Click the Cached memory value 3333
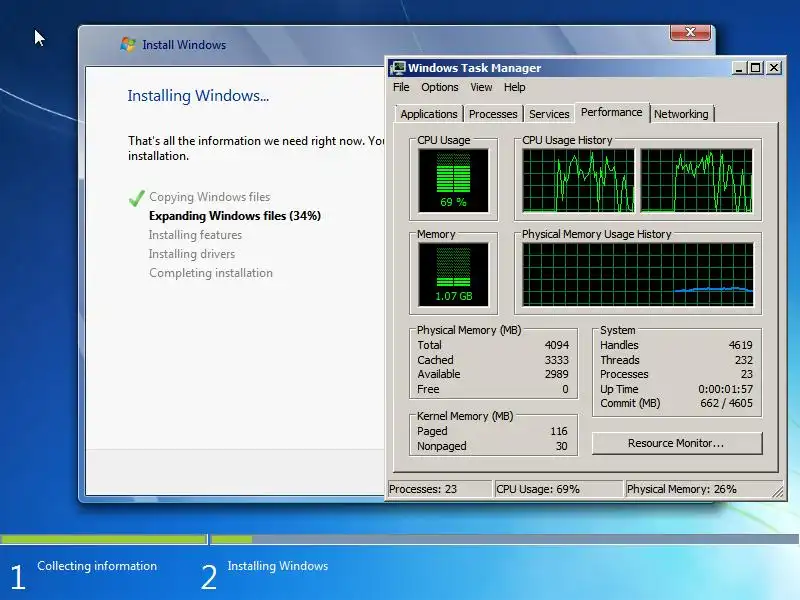This screenshot has height=600, width=800. (x=557, y=360)
